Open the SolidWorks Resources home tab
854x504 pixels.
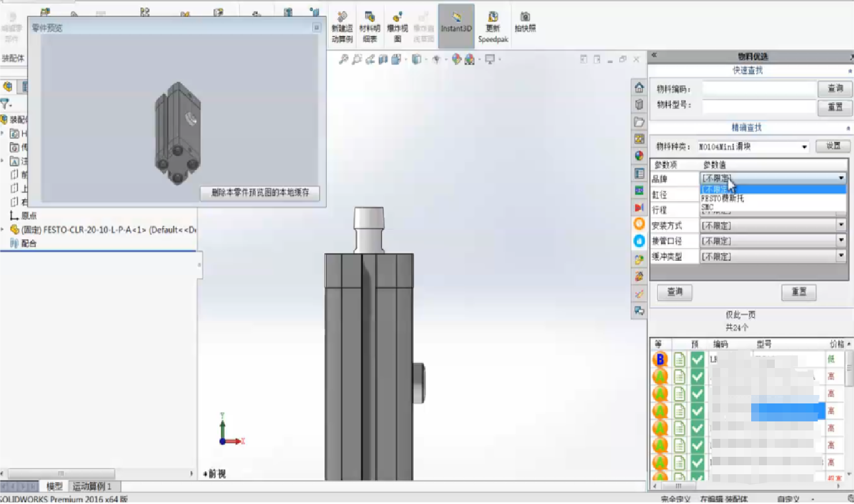click(x=639, y=87)
